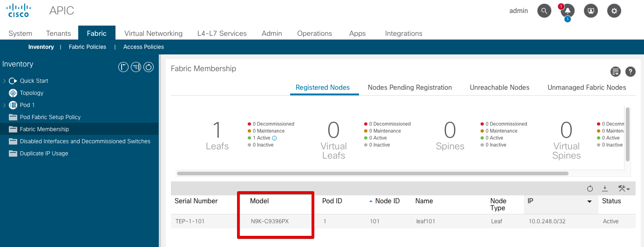Open the Admin menu
This screenshot has height=247, width=644.
coord(272,33)
